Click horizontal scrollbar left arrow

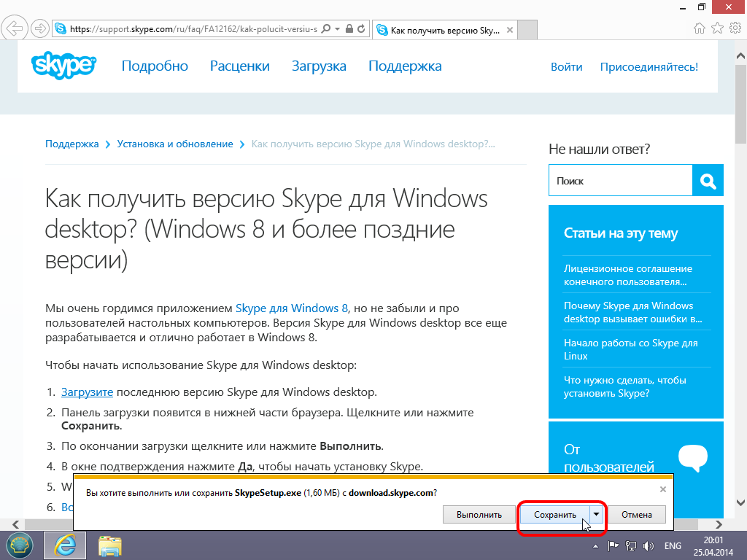pyautogui.click(x=16, y=524)
